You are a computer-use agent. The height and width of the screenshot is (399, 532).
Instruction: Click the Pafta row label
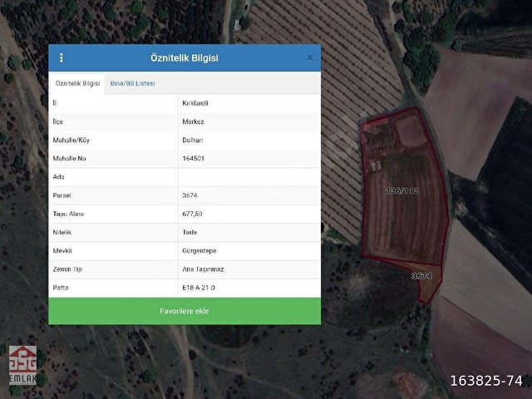[x=61, y=288]
